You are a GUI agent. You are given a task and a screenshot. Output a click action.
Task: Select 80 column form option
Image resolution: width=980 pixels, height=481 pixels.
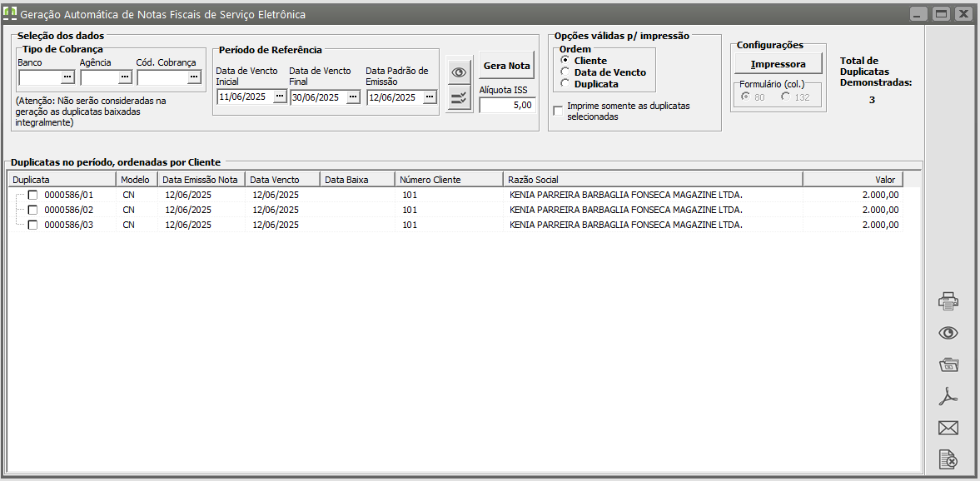(744, 97)
